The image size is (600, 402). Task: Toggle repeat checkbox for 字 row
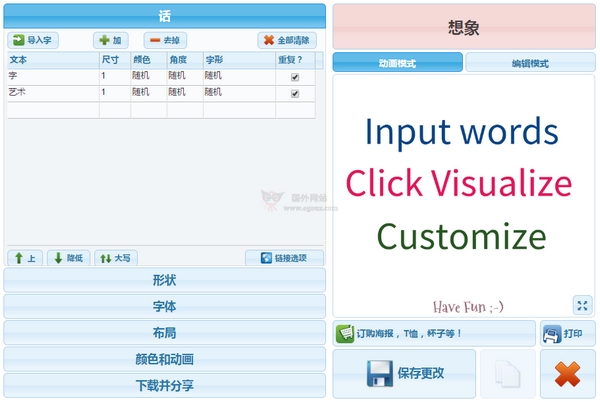point(295,77)
